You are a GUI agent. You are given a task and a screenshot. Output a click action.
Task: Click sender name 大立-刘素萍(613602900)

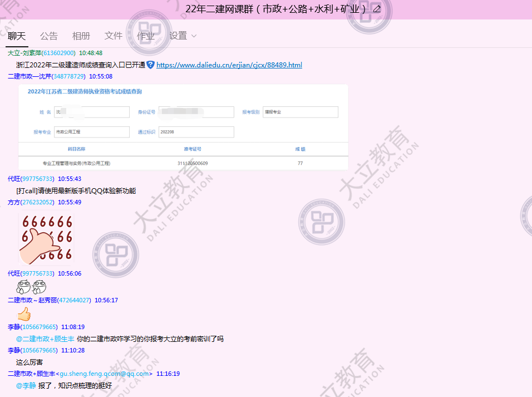point(41,53)
